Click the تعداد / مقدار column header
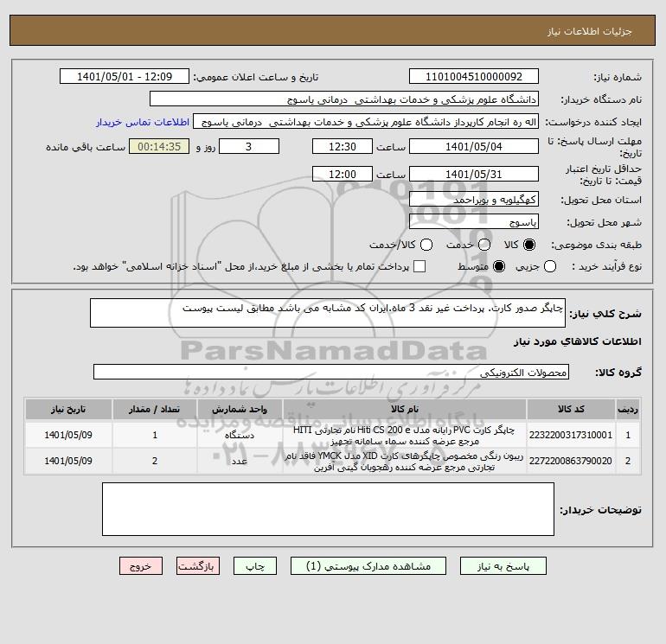 pos(155,409)
